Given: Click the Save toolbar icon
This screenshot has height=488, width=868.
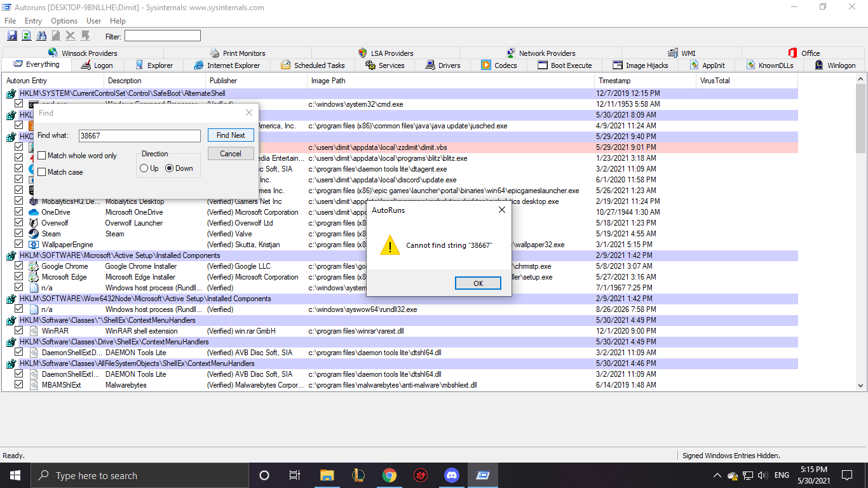Looking at the screenshot, I should [12, 36].
